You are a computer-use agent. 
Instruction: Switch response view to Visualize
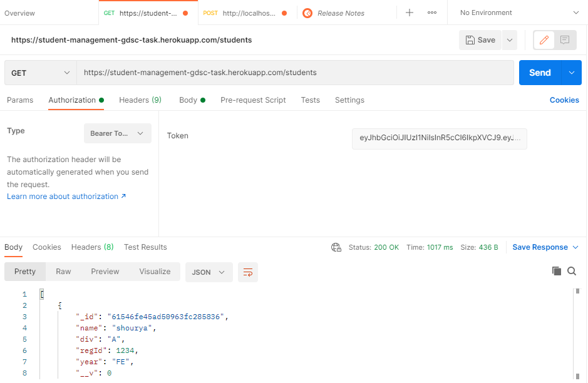(155, 272)
